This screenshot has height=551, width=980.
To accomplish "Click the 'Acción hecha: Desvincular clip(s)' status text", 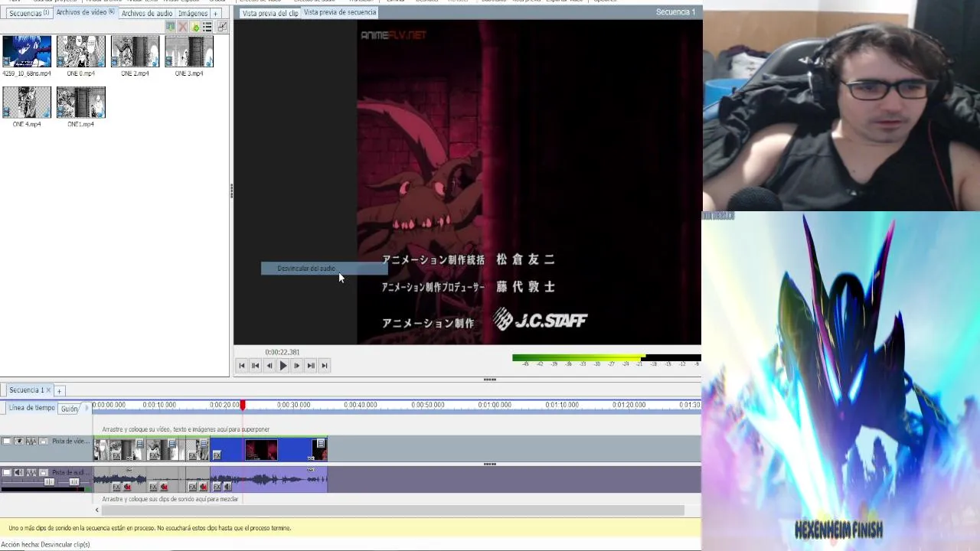I will click(x=45, y=544).
